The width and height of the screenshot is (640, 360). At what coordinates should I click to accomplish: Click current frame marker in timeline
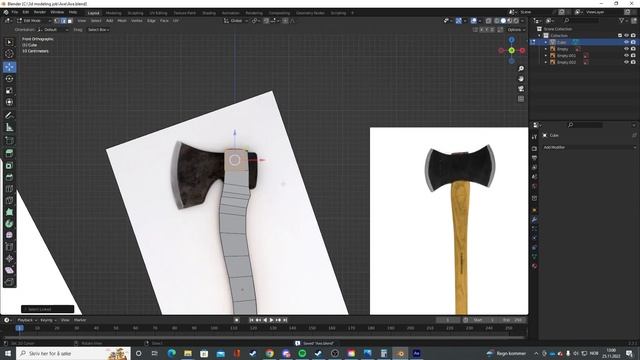pyautogui.click(x=19, y=328)
